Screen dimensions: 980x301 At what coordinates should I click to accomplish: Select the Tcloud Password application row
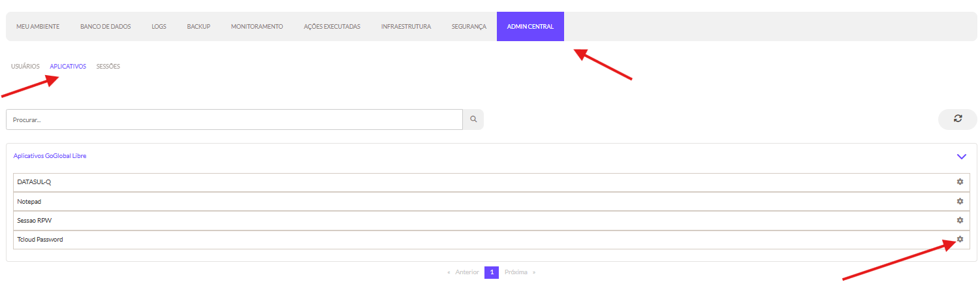point(491,239)
